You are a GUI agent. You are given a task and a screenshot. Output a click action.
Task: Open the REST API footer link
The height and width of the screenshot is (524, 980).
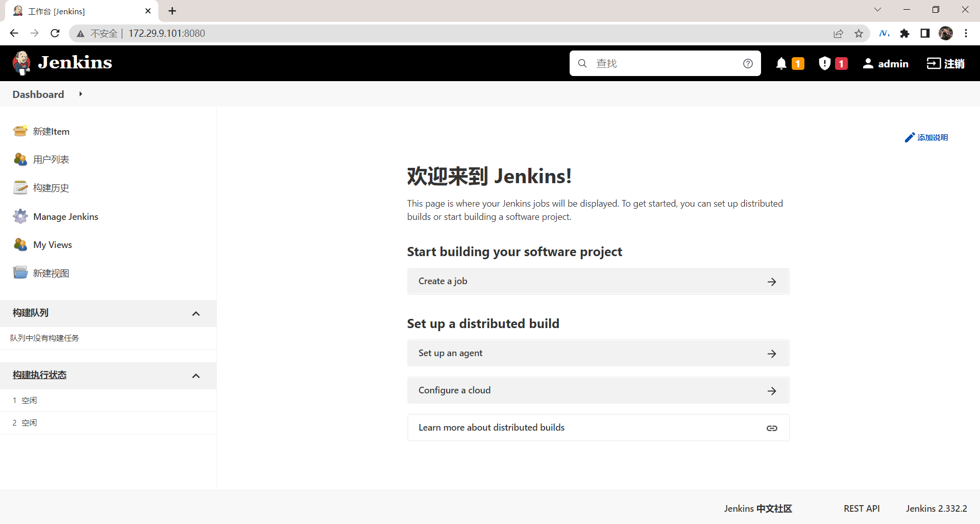click(862, 508)
